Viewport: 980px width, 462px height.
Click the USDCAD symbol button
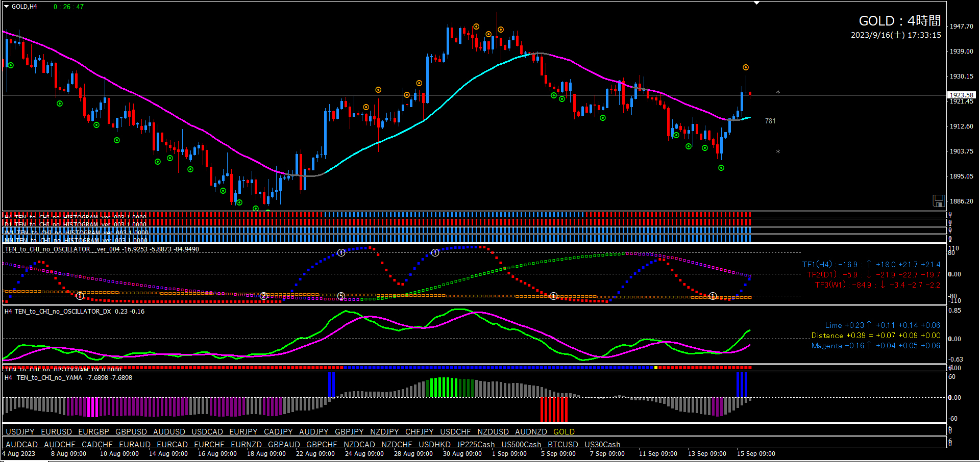[207, 432]
